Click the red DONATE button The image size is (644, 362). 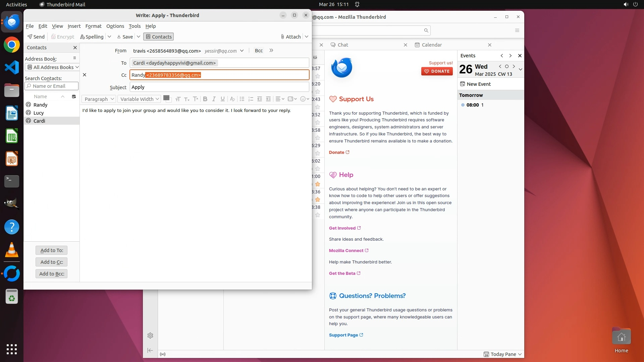(x=437, y=71)
